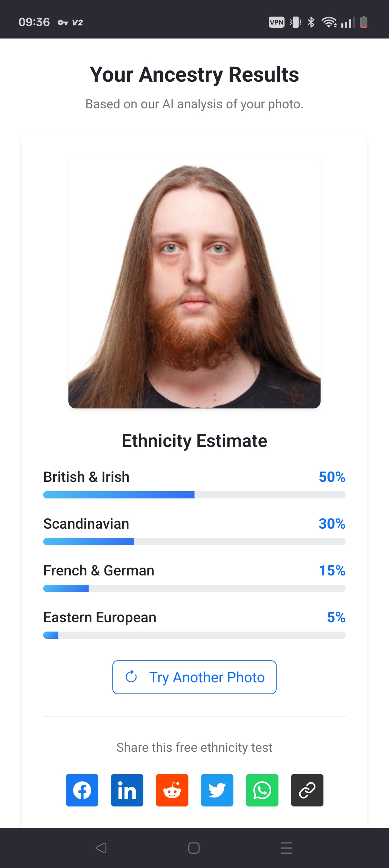The image size is (389, 868).
Task: Tap the uploaded portrait photo
Action: 194,282
